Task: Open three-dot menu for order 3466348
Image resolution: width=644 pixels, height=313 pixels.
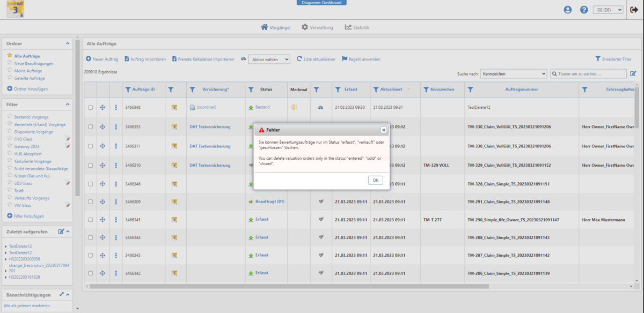Action: click(115, 108)
